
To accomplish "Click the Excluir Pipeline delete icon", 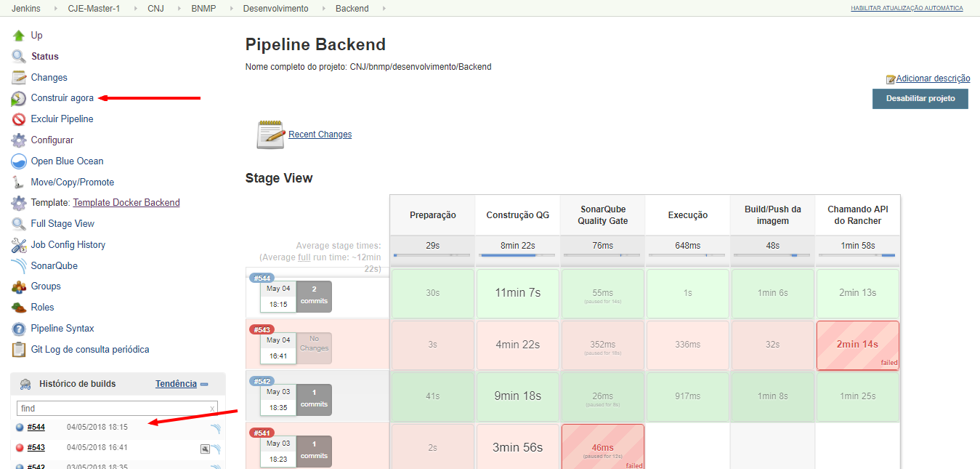I will click(x=18, y=119).
